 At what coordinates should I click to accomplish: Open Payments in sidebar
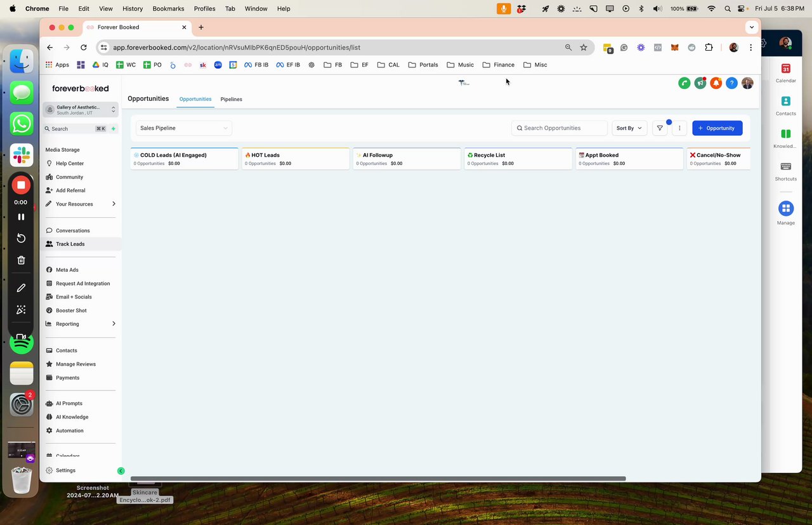click(67, 378)
